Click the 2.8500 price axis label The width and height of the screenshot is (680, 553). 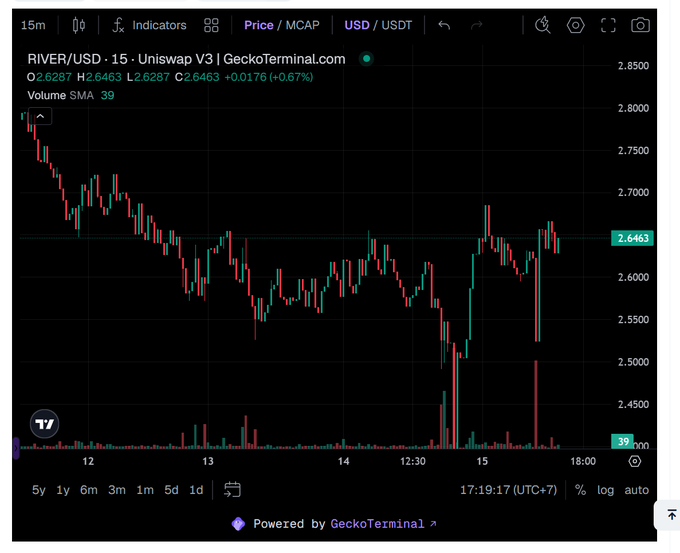click(x=633, y=66)
